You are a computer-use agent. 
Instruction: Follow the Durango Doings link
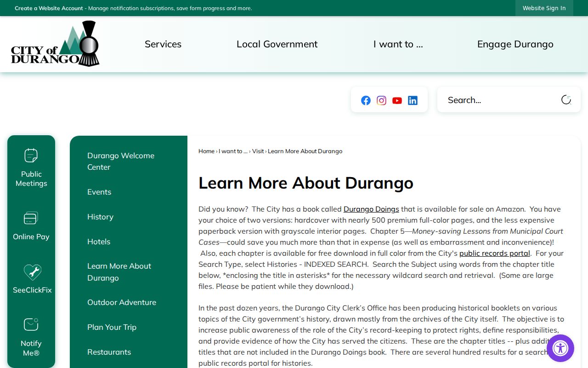coord(371,209)
